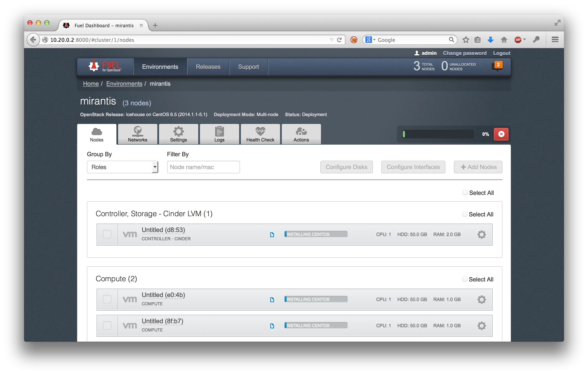The image size is (588, 375).
Task: Open a new browser tab
Action: 155,25
